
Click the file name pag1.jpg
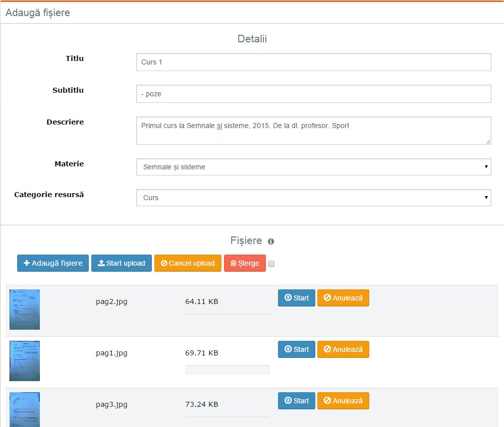point(111,353)
